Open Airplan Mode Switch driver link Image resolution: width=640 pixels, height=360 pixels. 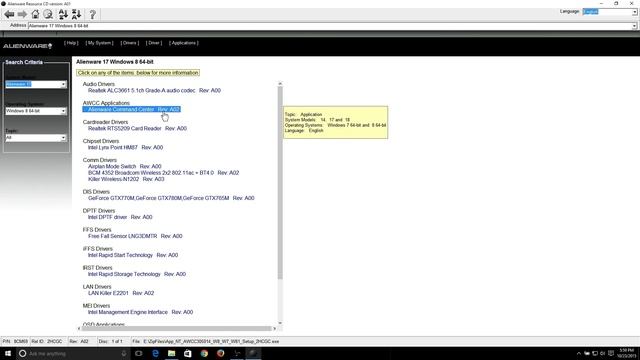(x=124, y=167)
